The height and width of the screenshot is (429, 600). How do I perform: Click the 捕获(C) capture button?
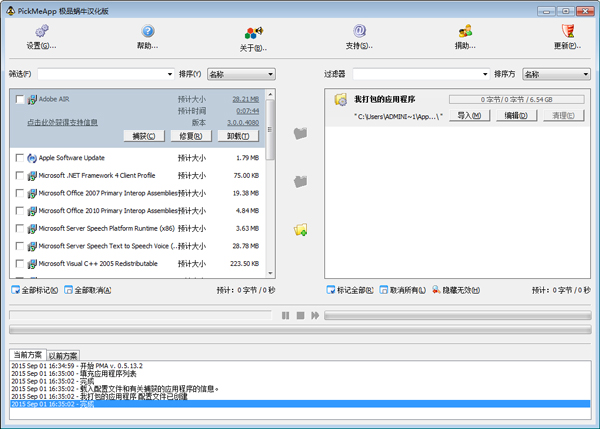pos(144,136)
